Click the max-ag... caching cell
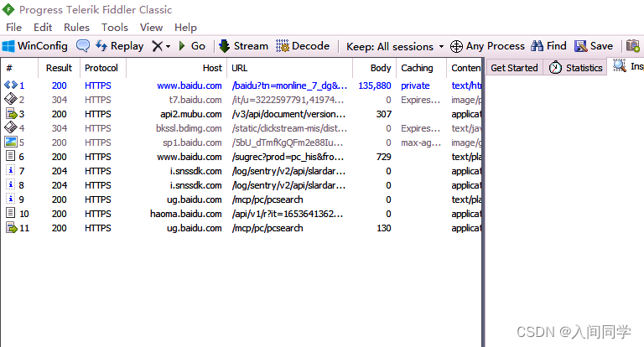Image resolution: width=644 pixels, height=347 pixels. click(421, 142)
